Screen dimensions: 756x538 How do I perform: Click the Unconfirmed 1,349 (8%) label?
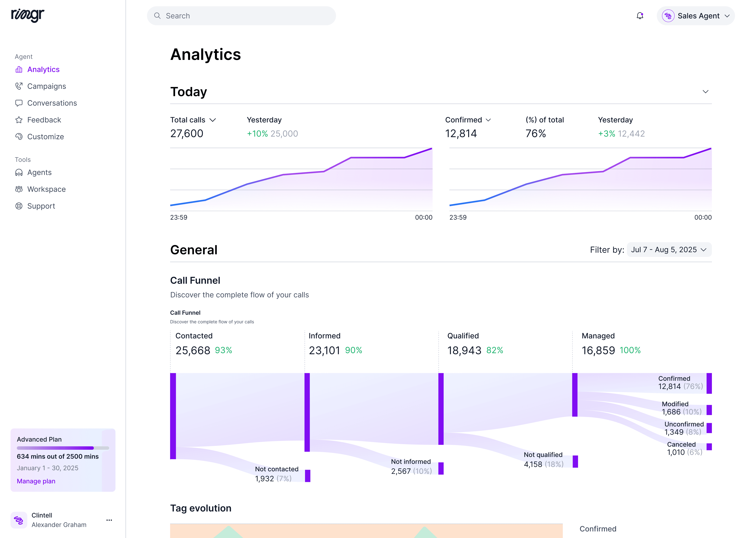(684, 428)
